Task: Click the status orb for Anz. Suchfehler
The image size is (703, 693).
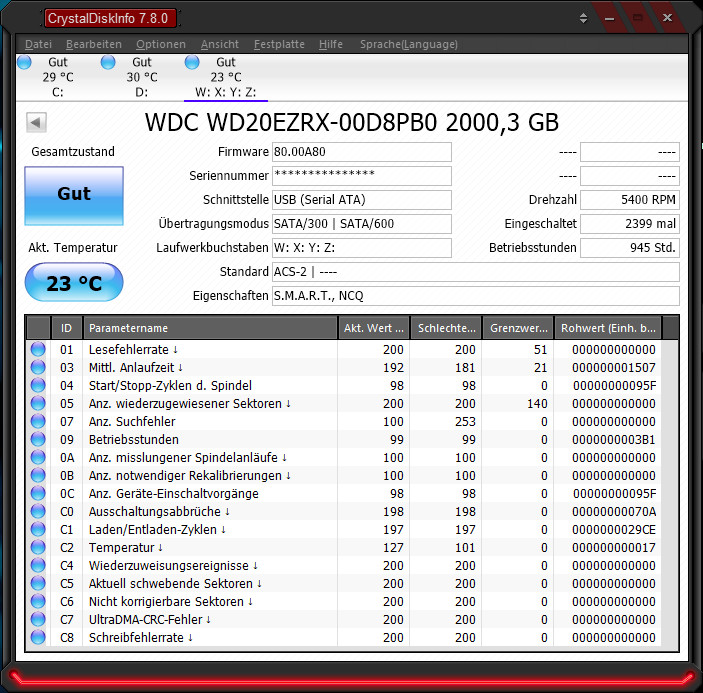Action: (38, 421)
